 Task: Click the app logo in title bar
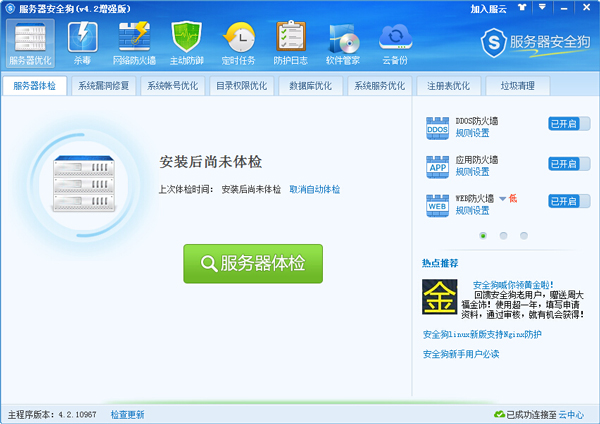click(x=10, y=8)
